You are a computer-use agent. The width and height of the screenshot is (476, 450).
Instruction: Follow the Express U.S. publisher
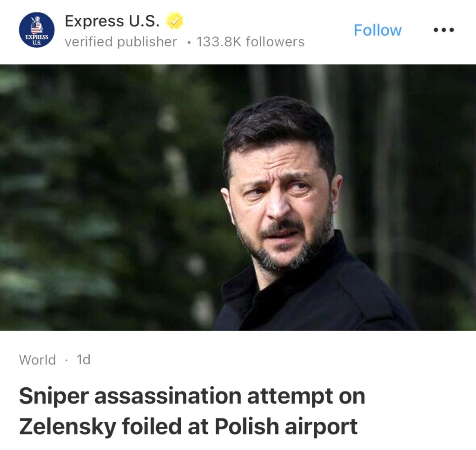pyautogui.click(x=377, y=30)
